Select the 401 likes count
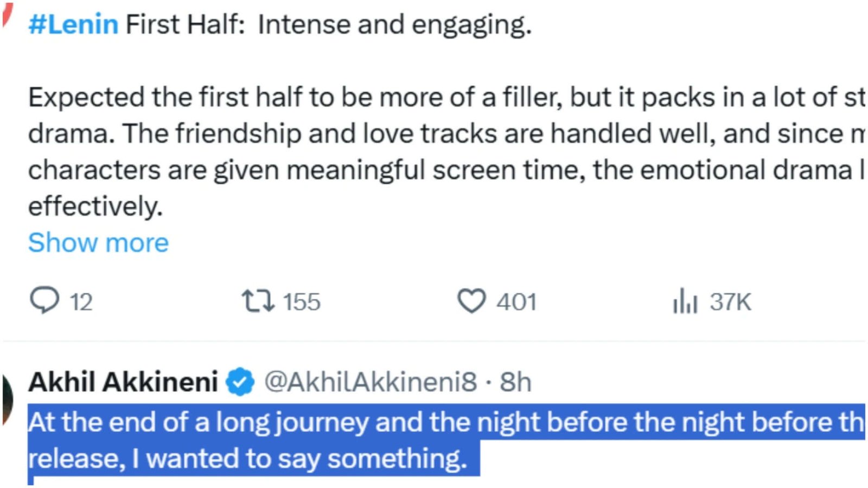The image size is (868, 488). click(516, 302)
